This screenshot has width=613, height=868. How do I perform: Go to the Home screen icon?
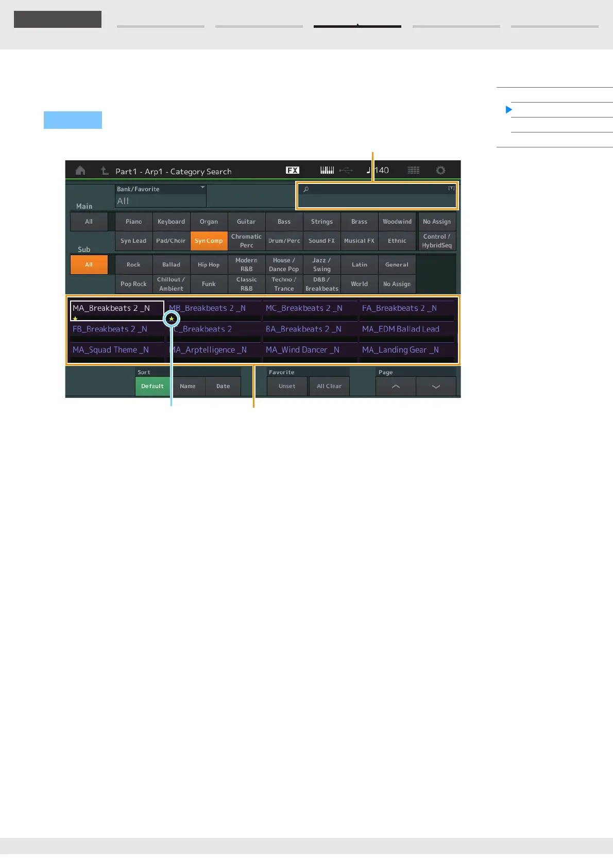pyautogui.click(x=80, y=171)
